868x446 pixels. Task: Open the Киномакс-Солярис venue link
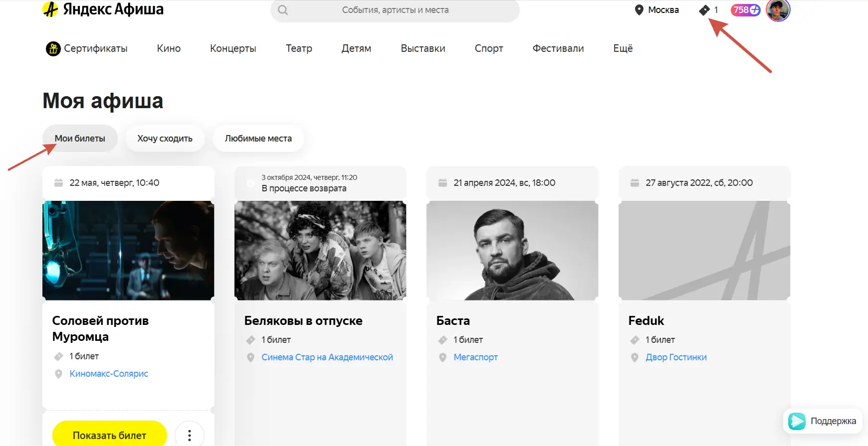pyautogui.click(x=109, y=374)
